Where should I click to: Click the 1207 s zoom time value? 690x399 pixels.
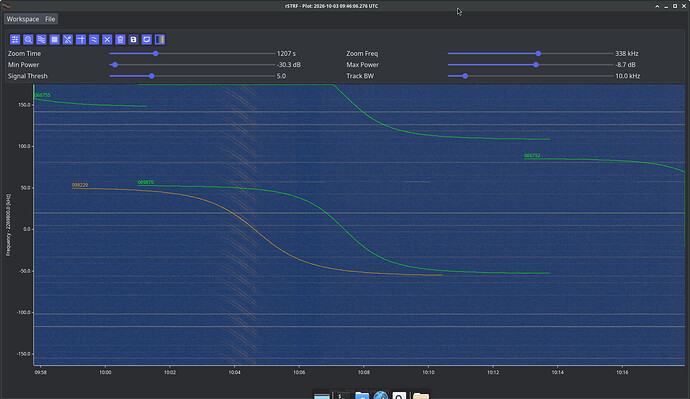(x=286, y=53)
